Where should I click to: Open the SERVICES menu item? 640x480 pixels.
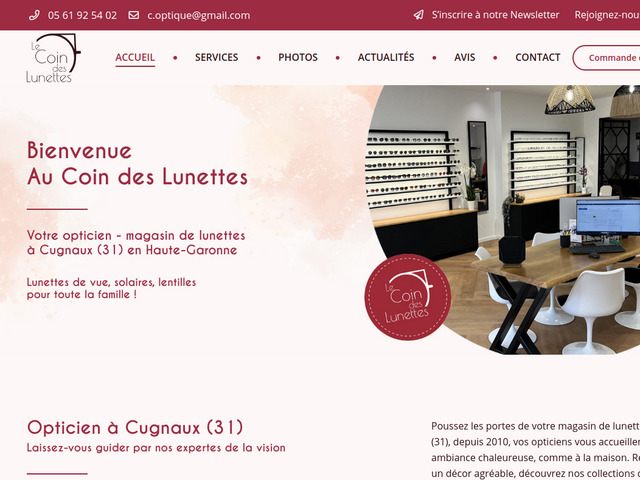(x=217, y=58)
